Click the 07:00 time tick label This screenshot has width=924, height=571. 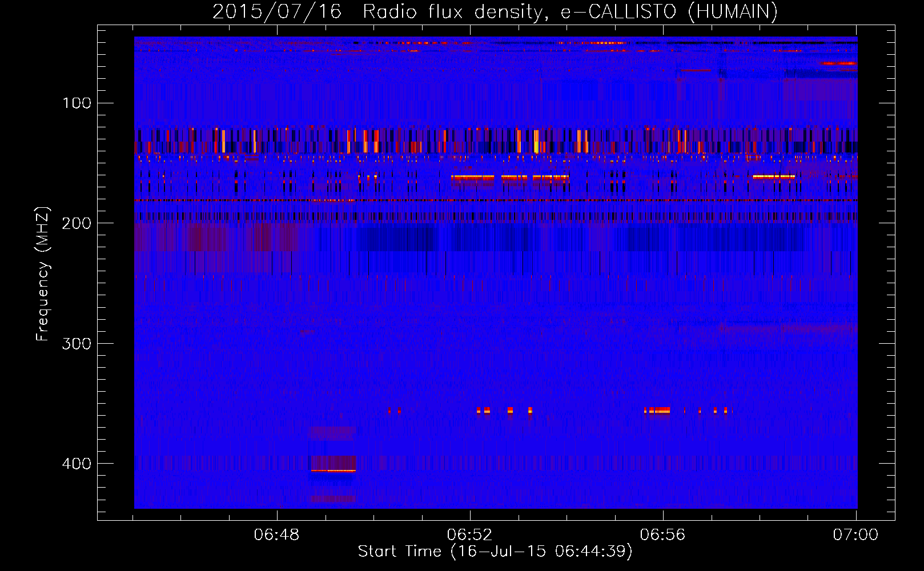855,534
